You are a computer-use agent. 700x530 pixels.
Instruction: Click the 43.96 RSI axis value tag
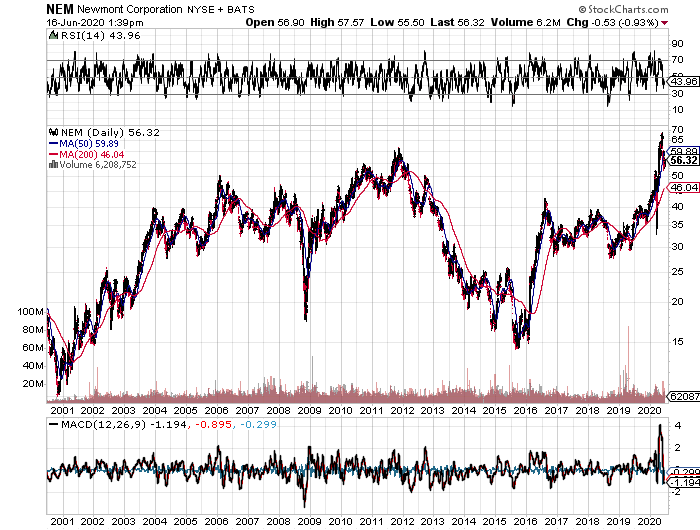point(683,94)
